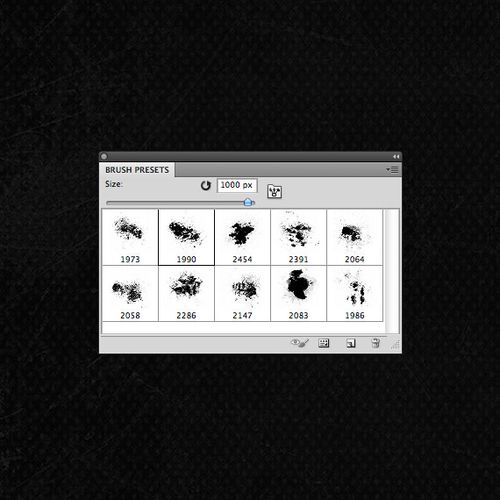Select brush preset 1986

click(x=355, y=294)
